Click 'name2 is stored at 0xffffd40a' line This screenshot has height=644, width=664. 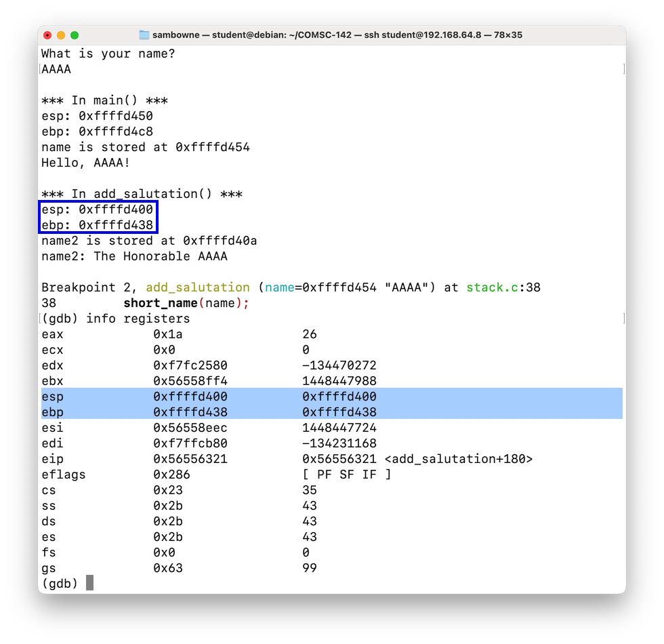(149, 241)
